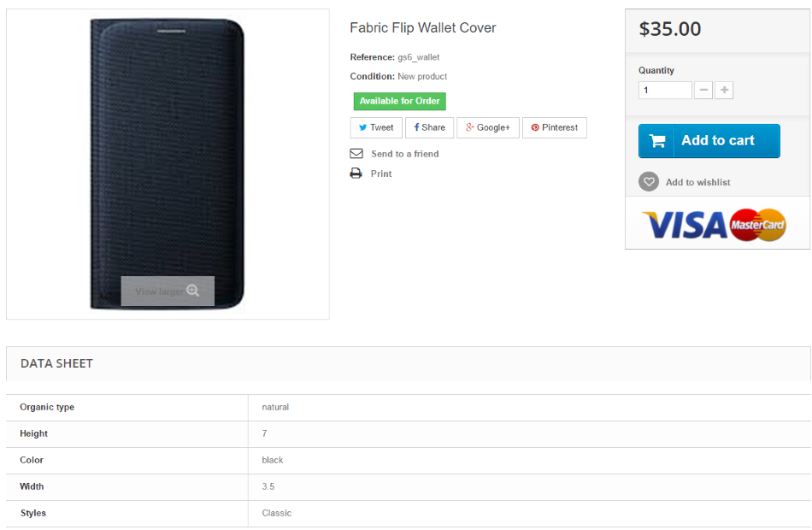This screenshot has height=530, width=812.
Task: Click the Add to wishlist link
Action: coord(697,182)
